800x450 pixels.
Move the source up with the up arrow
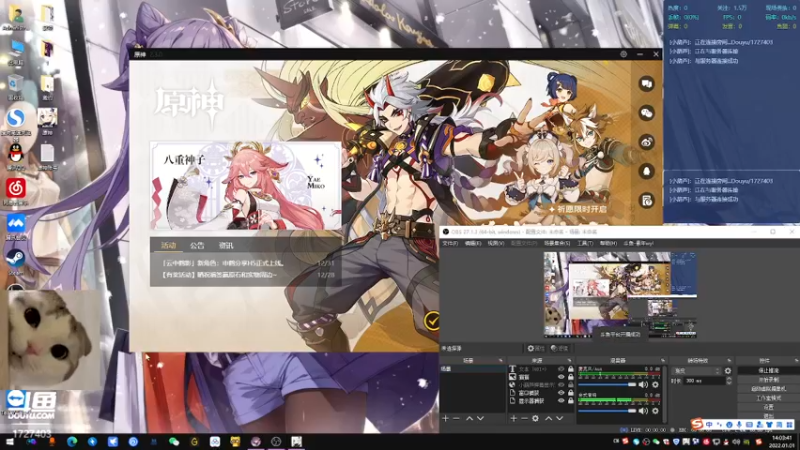click(548, 418)
